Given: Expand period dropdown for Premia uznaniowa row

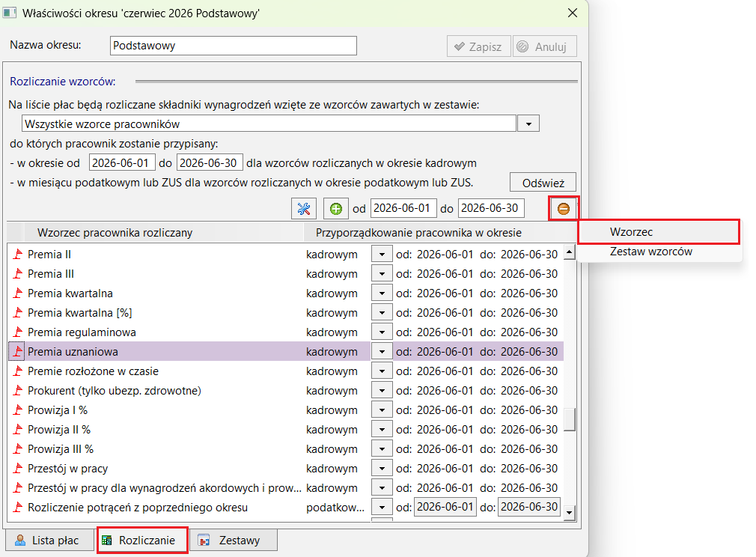Looking at the screenshot, I should [382, 352].
